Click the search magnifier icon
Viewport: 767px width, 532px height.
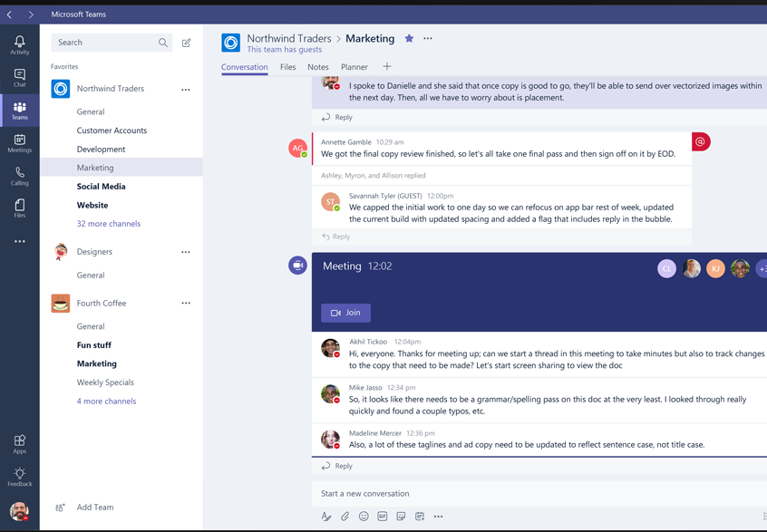[x=163, y=43]
